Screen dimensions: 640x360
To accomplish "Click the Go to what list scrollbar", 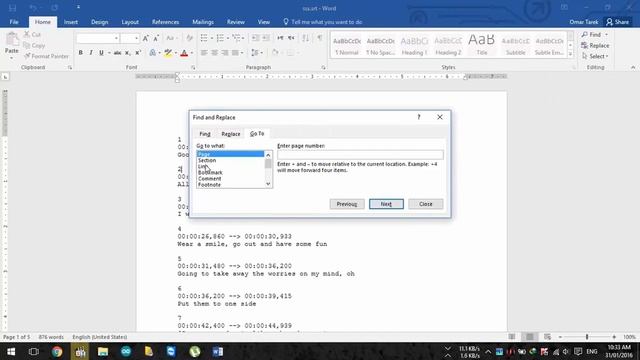I will 268,169.
